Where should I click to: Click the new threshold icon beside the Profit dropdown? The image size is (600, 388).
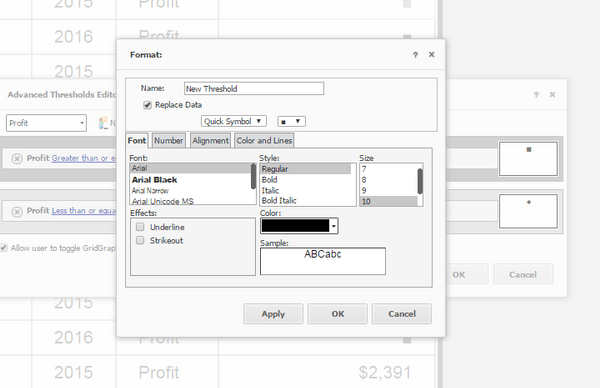point(103,123)
